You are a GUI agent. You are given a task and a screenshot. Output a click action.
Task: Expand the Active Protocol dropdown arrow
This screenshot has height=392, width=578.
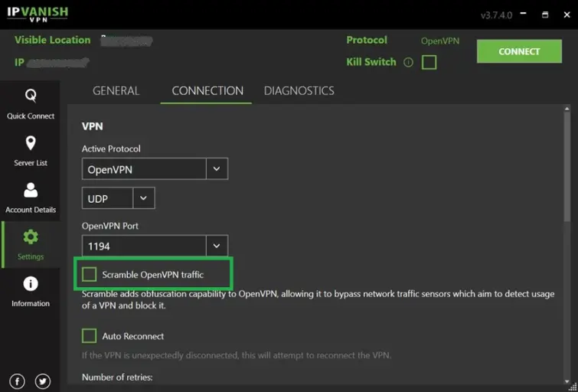217,169
